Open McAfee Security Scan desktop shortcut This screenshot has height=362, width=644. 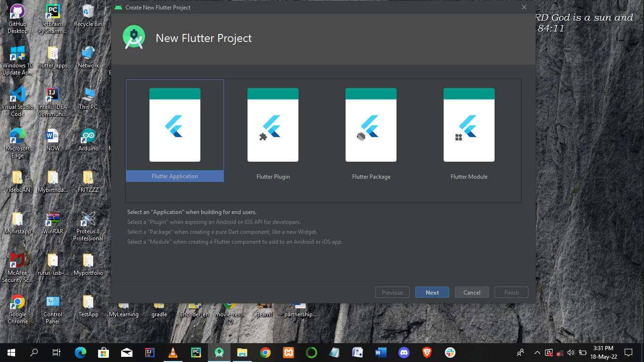[17, 268]
